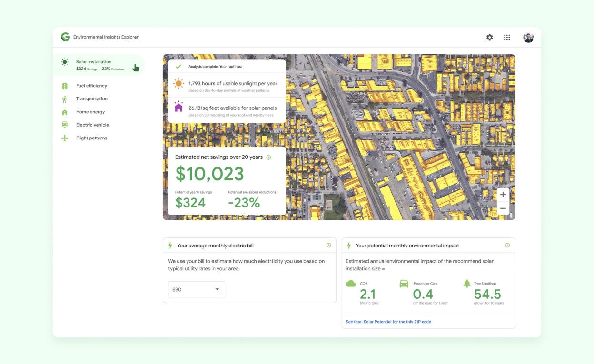
Task: Click the Your average monthly electric bill heading
Action: [x=215, y=246]
